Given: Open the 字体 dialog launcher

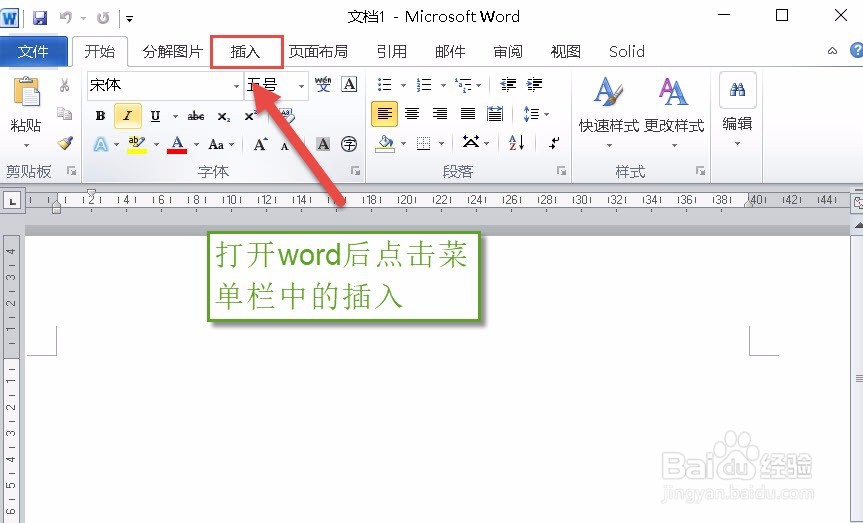Looking at the screenshot, I should coord(356,171).
